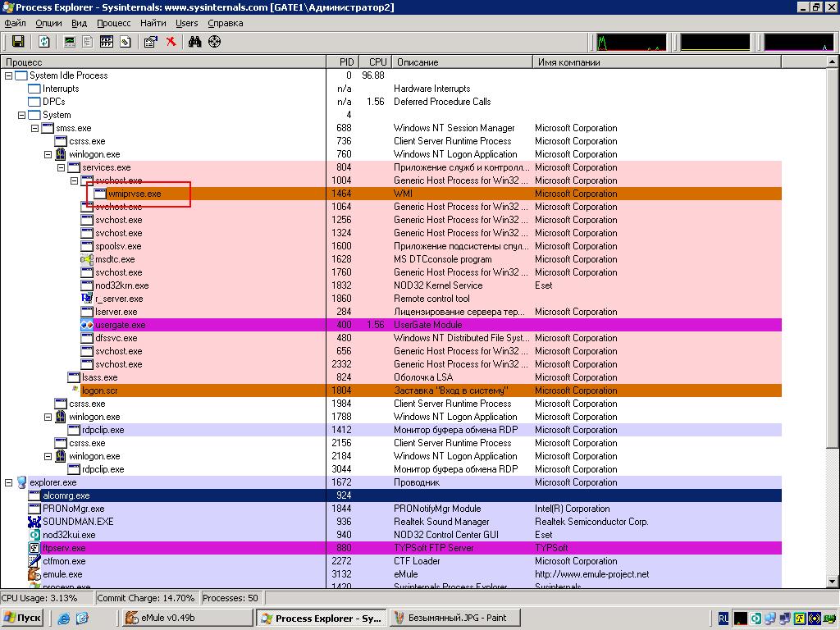Collapse the winlogon.exe PID 2184 node

(x=48, y=456)
